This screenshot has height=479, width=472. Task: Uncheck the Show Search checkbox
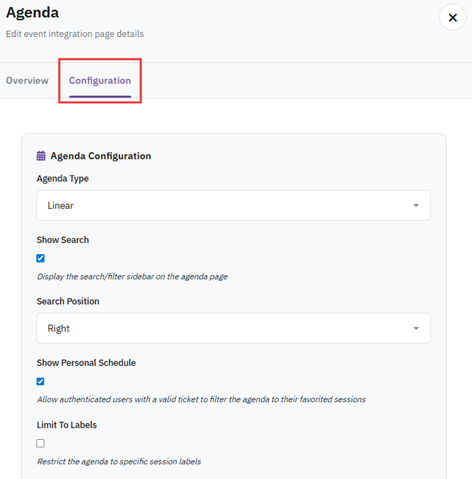(40, 258)
